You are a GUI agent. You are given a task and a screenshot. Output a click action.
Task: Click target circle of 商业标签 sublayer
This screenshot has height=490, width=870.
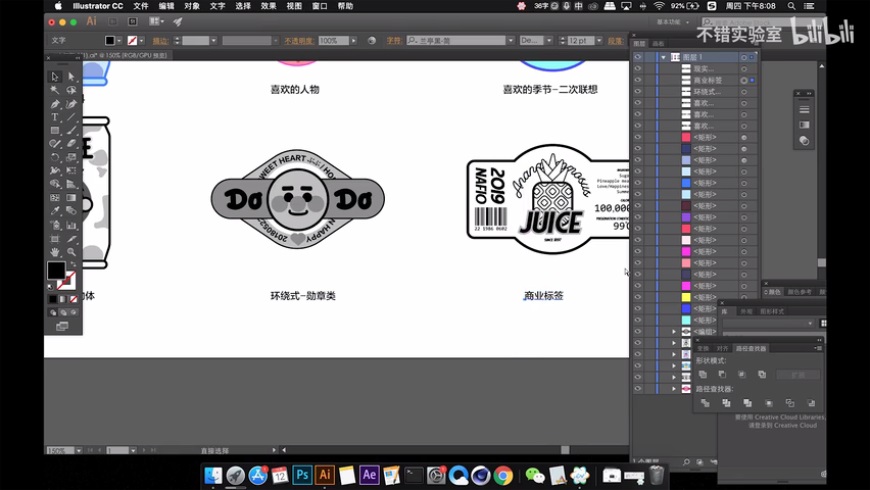743,80
